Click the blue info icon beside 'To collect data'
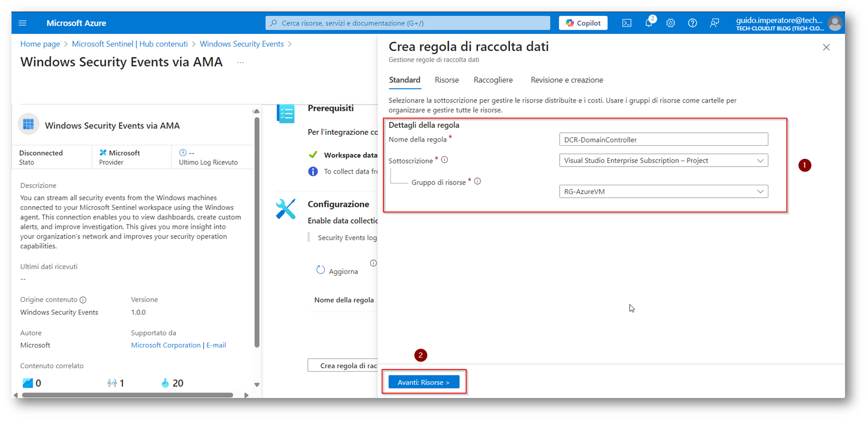The image size is (868, 421). pos(313,172)
